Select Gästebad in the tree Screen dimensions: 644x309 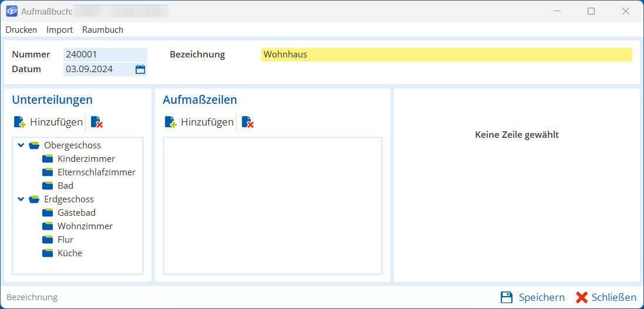click(76, 213)
